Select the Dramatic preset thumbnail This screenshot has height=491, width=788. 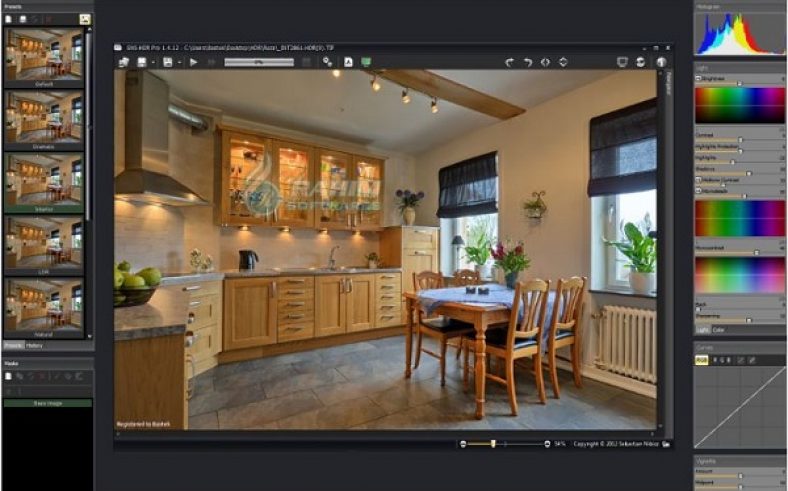coord(44,120)
